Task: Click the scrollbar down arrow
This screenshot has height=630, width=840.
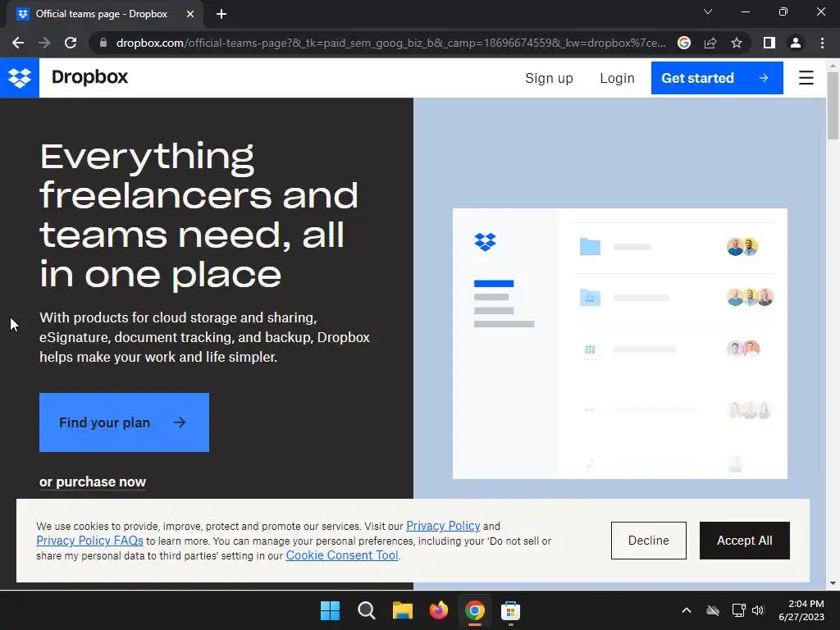Action: point(833,583)
